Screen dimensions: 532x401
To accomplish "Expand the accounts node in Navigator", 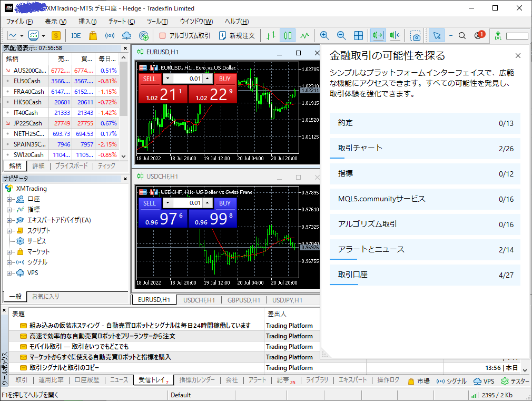I will (9, 199).
